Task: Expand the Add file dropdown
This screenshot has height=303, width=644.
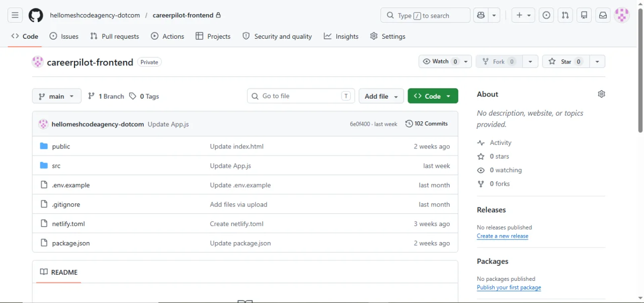Action: click(x=381, y=96)
